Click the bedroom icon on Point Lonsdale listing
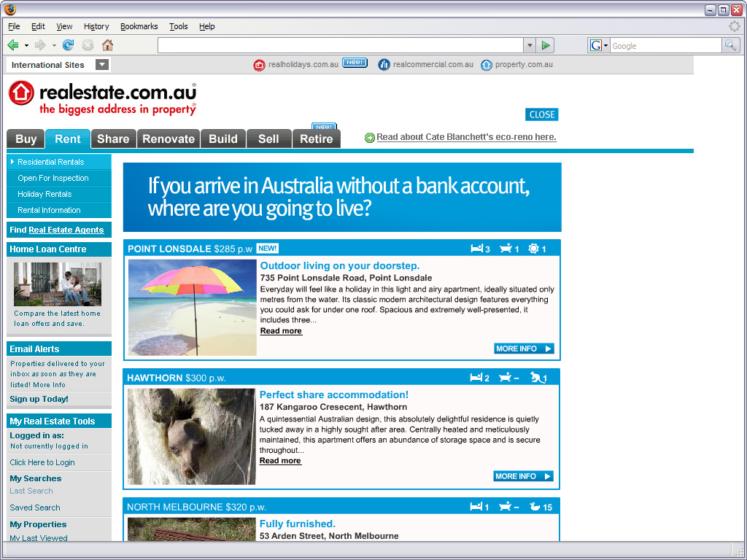Screen dimensions: 747x560 tap(477, 248)
